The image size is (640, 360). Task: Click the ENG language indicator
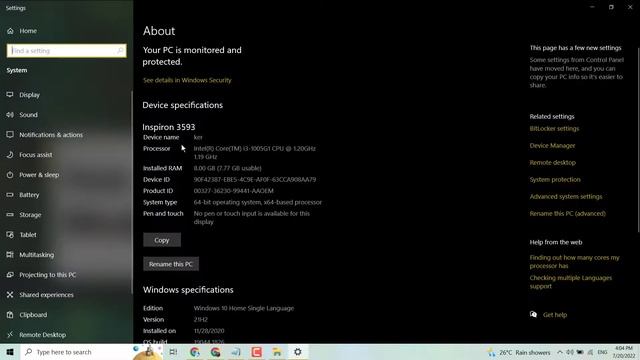point(602,352)
